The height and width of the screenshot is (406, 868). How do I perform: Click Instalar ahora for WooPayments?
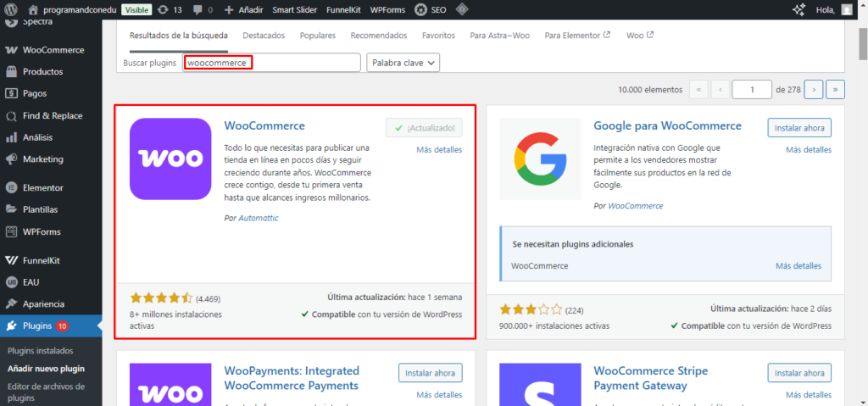point(430,373)
